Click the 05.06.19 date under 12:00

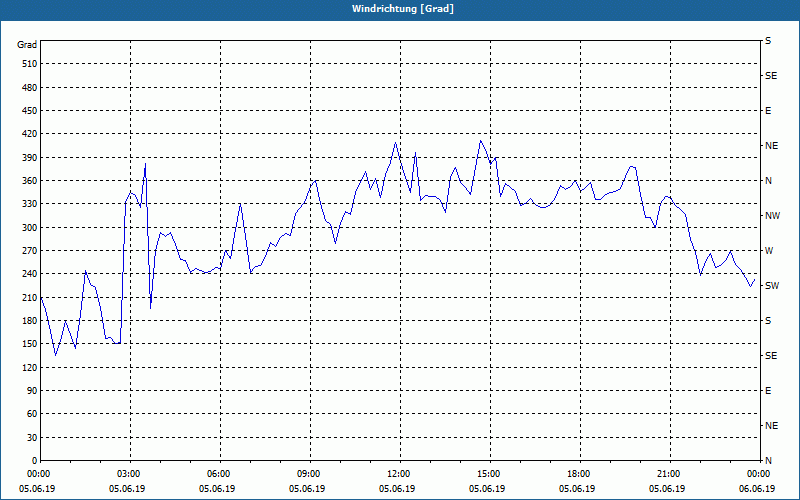tap(397, 489)
